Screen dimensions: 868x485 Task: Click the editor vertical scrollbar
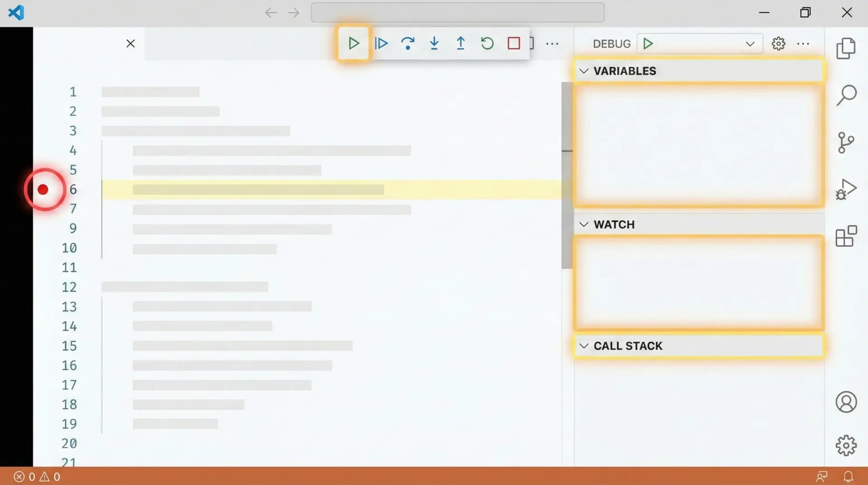[x=567, y=176]
